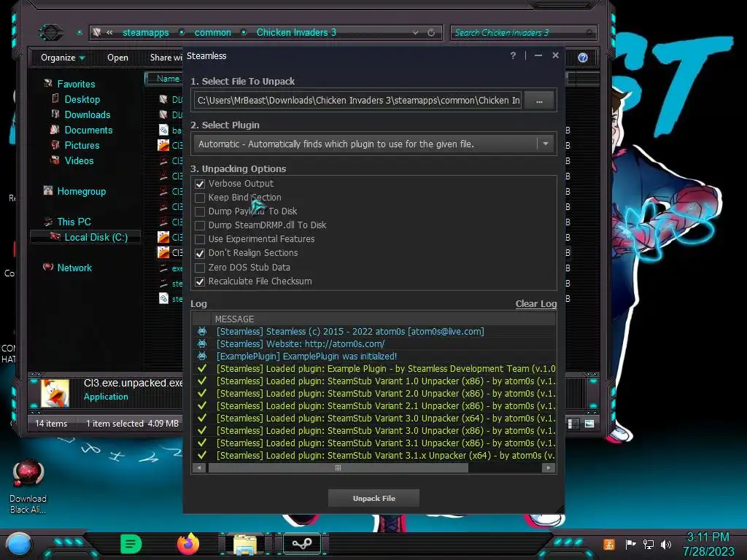Click Chicken Invaders thumbnail in details pane

(55, 392)
